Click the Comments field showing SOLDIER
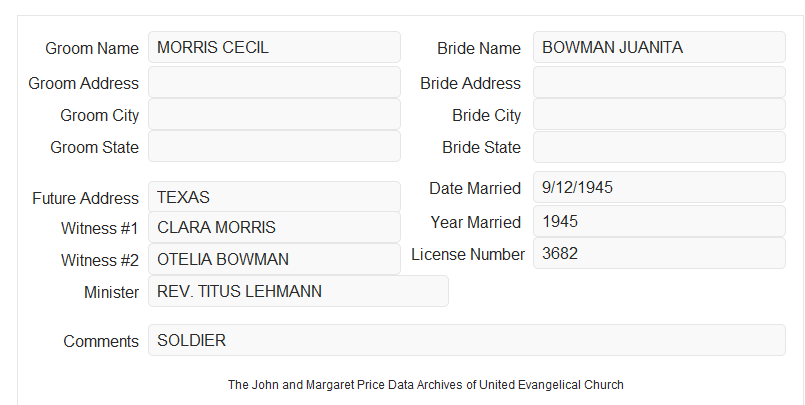The image size is (805, 405). point(467,340)
